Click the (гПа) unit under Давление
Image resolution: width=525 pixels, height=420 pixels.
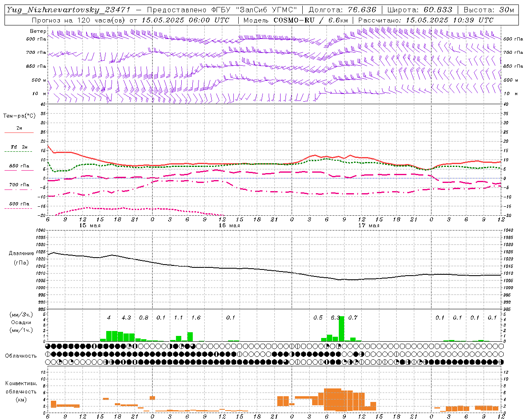click(x=21, y=263)
